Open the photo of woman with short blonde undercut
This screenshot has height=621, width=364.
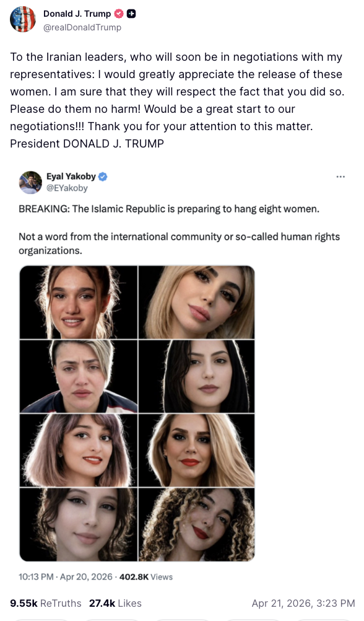(79, 376)
